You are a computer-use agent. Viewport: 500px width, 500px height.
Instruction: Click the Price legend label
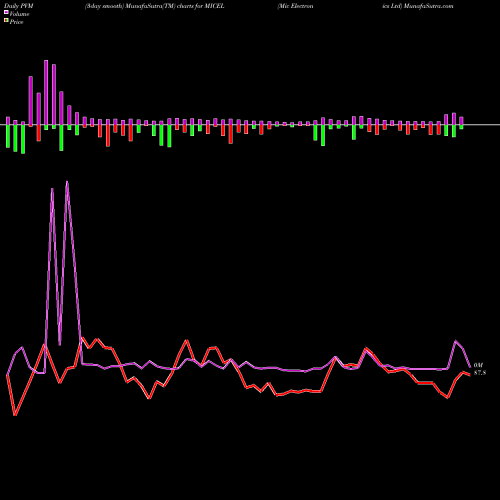click(x=17, y=22)
